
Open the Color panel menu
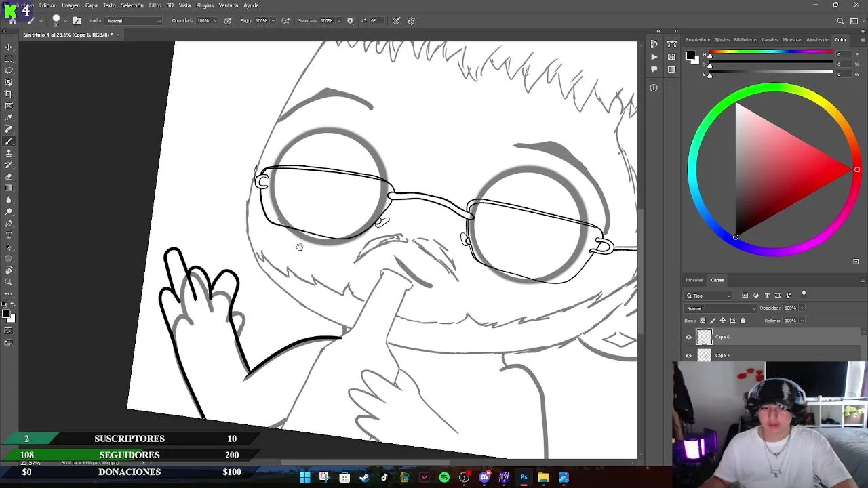[x=863, y=39]
